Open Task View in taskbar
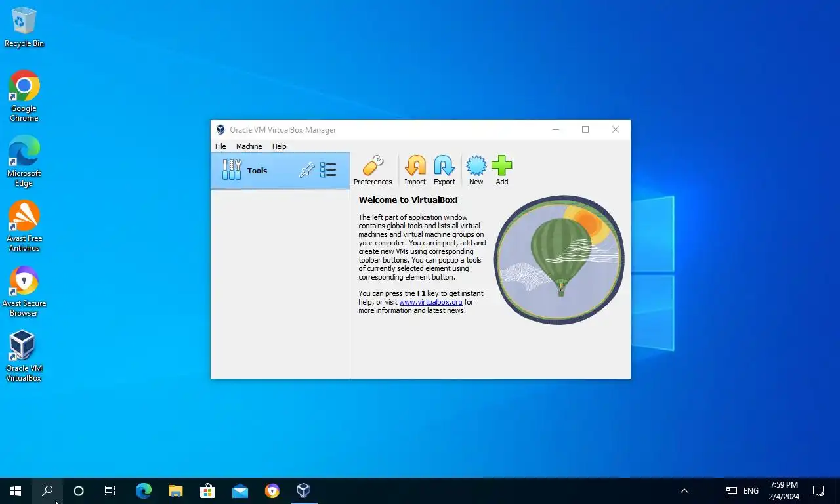Viewport: 840px width, 504px height. [110, 491]
